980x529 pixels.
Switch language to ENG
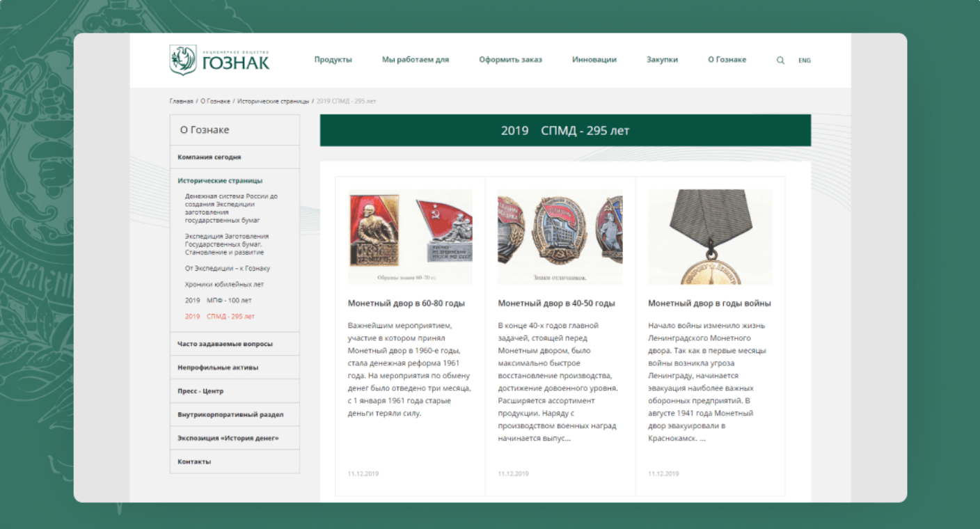tap(805, 60)
